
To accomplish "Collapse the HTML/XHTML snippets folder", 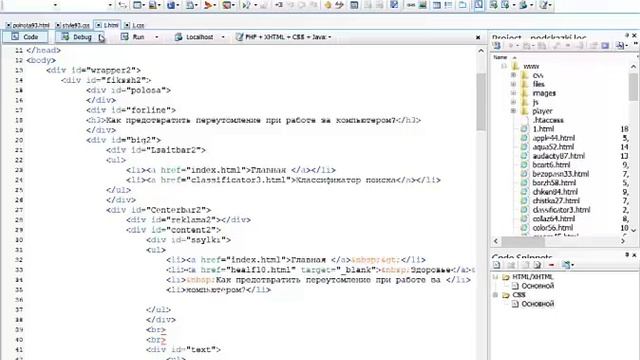I will (496, 277).
